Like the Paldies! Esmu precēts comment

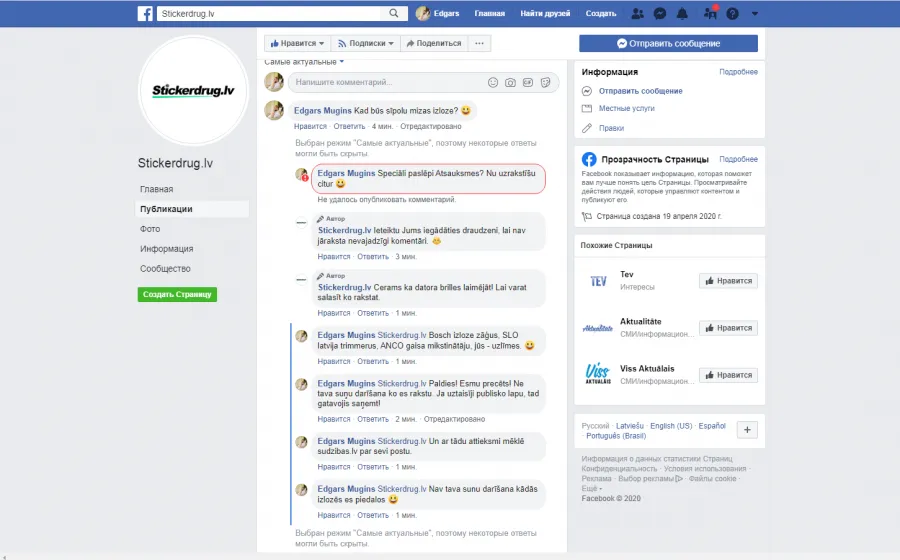(x=333, y=419)
